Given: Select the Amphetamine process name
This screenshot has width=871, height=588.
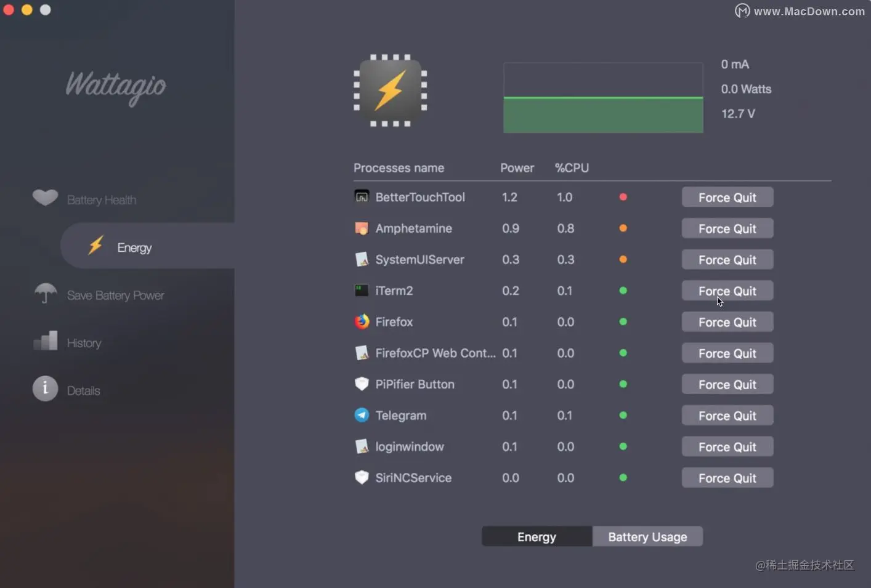Looking at the screenshot, I should point(413,228).
